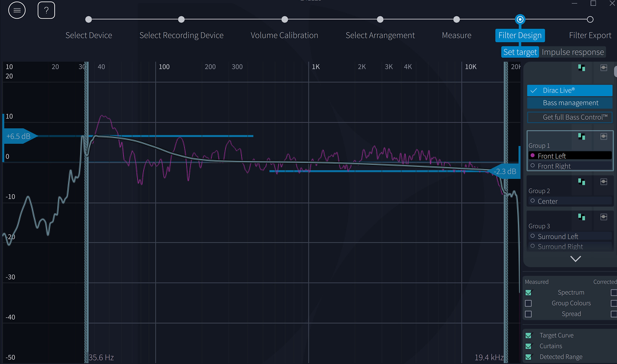
Task: Go to the Filter Export step
Action: pyautogui.click(x=590, y=35)
